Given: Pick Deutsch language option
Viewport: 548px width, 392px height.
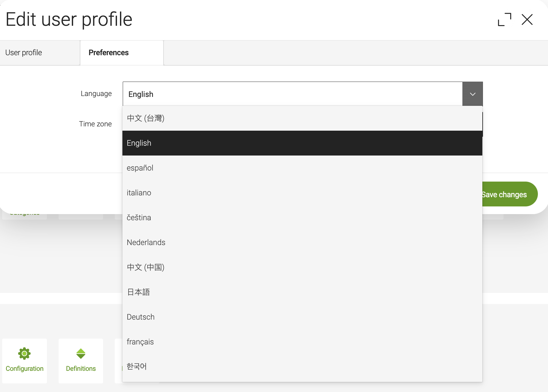Looking at the screenshot, I should pyautogui.click(x=302, y=317).
